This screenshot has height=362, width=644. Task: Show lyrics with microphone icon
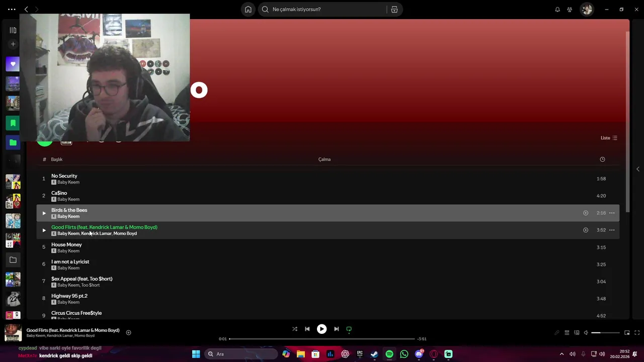(557, 333)
